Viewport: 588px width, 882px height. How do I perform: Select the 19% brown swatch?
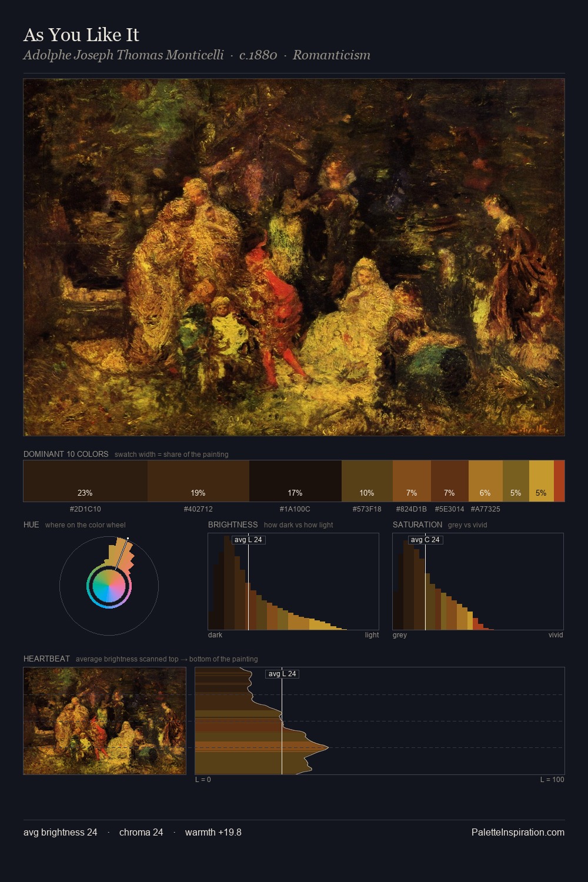(x=198, y=481)
